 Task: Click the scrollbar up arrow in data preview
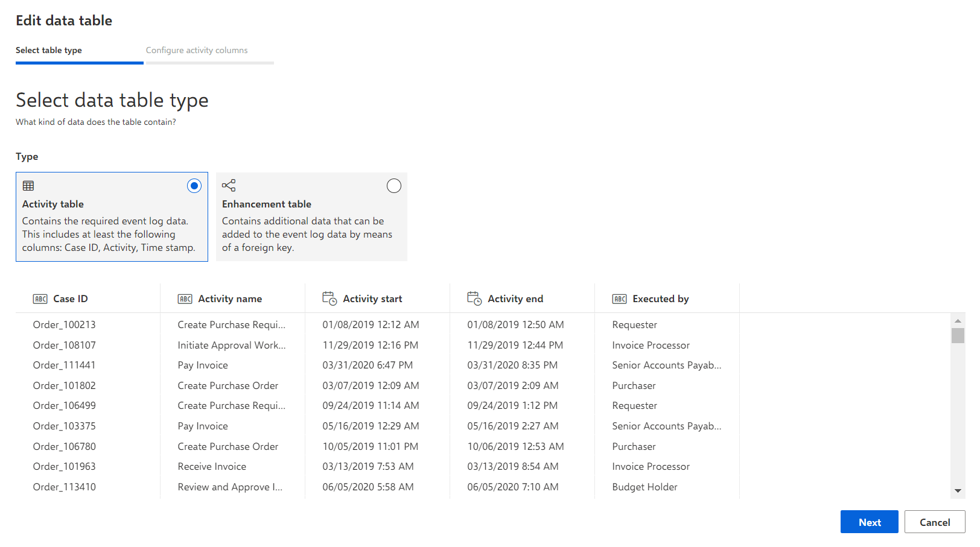(958, 321)
